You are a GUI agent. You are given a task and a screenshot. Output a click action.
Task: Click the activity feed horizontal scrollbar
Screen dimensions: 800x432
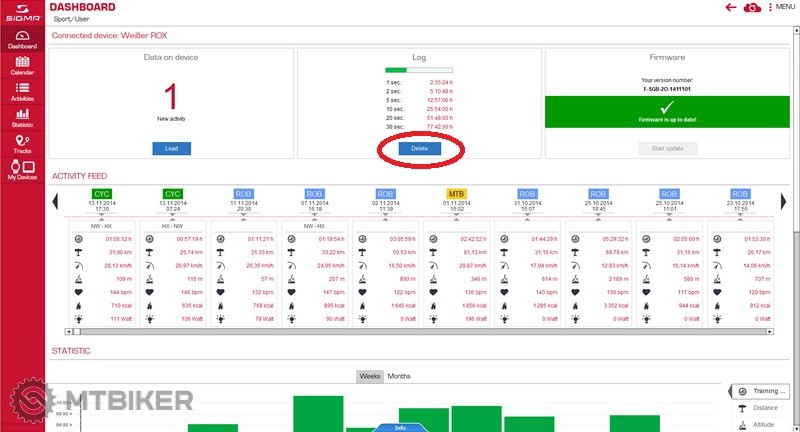(420, 330)
